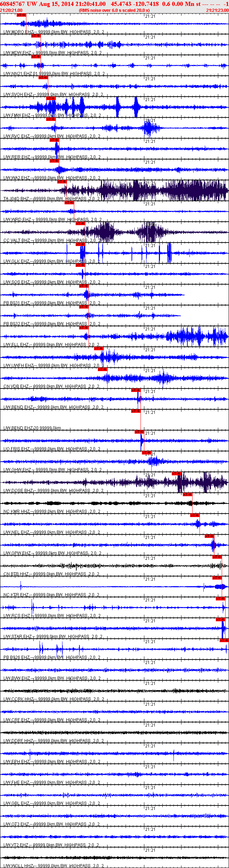Viewport: 229px width, 868px height.
Task: Select the PB B031 EHZ station label
Action: (x=52, y=303)
